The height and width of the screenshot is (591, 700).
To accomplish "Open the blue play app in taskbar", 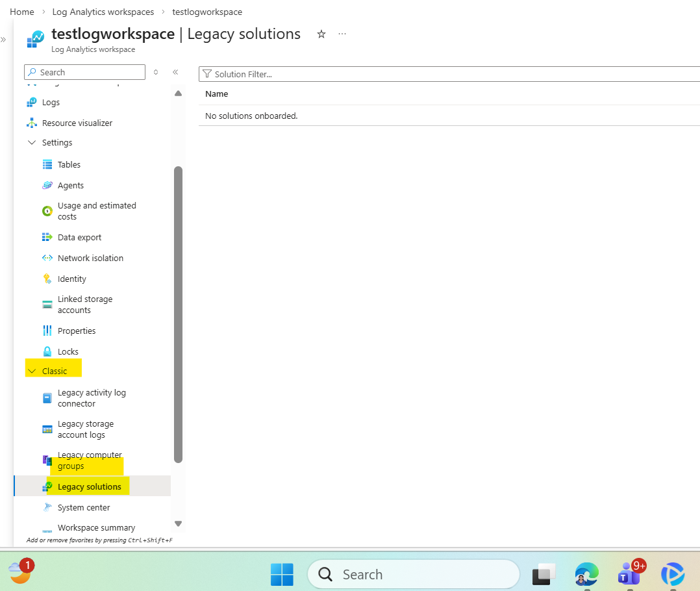I will [672, 574].
